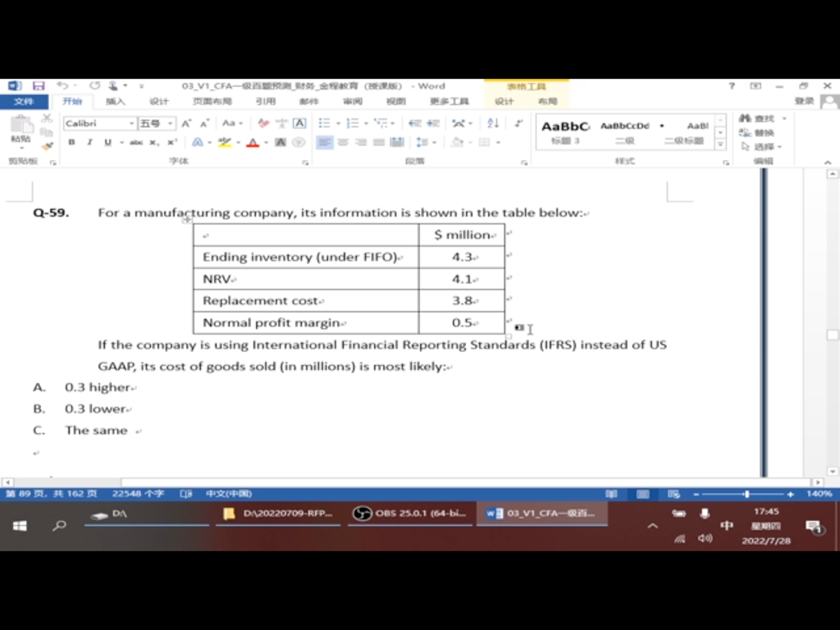This screenshot has height=630, width=840.
Task: Switch to OBS 25.0.1 in the taskbar
Action: [410, 514]
